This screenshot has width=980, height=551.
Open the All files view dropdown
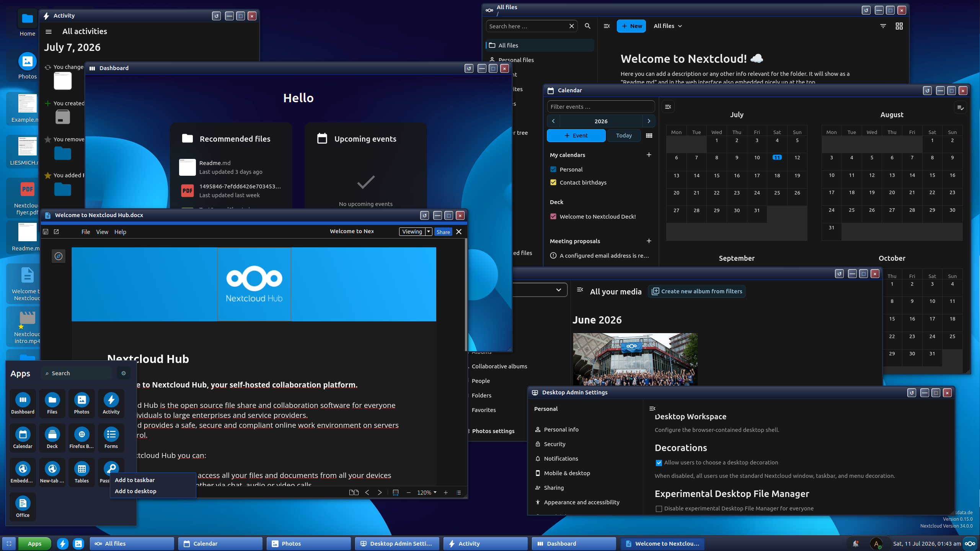(668, 26)
